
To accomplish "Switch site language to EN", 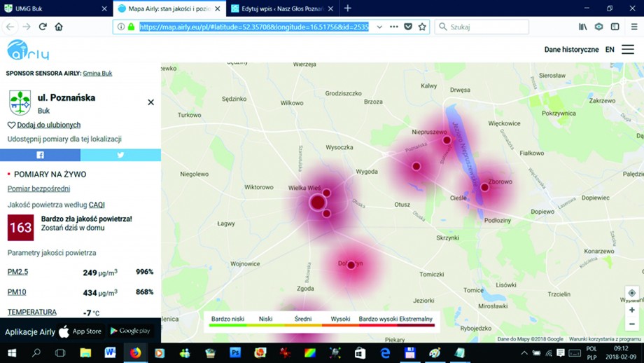I will [x=610, y=49].
